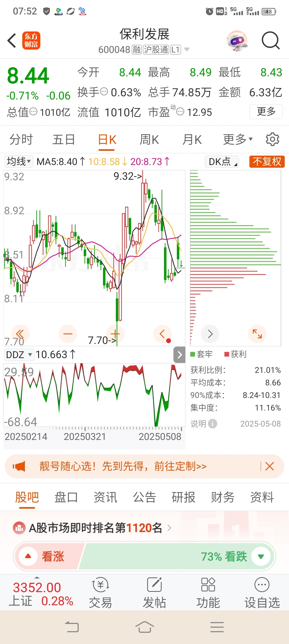This screenshot has height=644, width=289.
Task: Open 盘口 tab
Action: pos(66,497)
